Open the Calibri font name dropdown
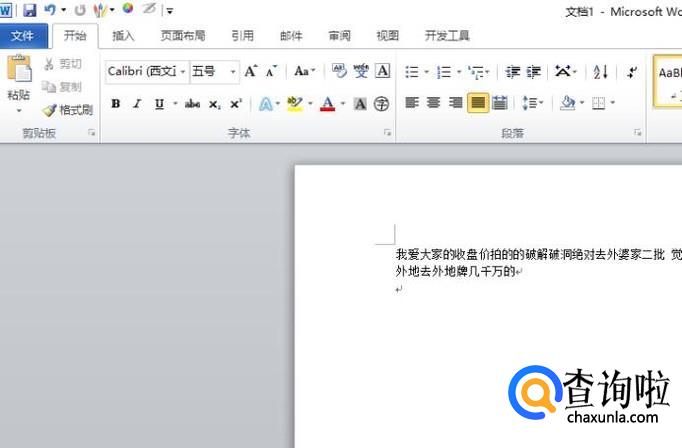682x448 pixels. tap(183, 72)
